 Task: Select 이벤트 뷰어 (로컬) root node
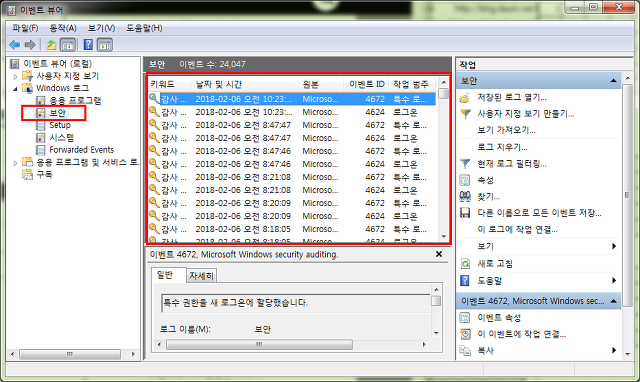click(x=58, y=64)
